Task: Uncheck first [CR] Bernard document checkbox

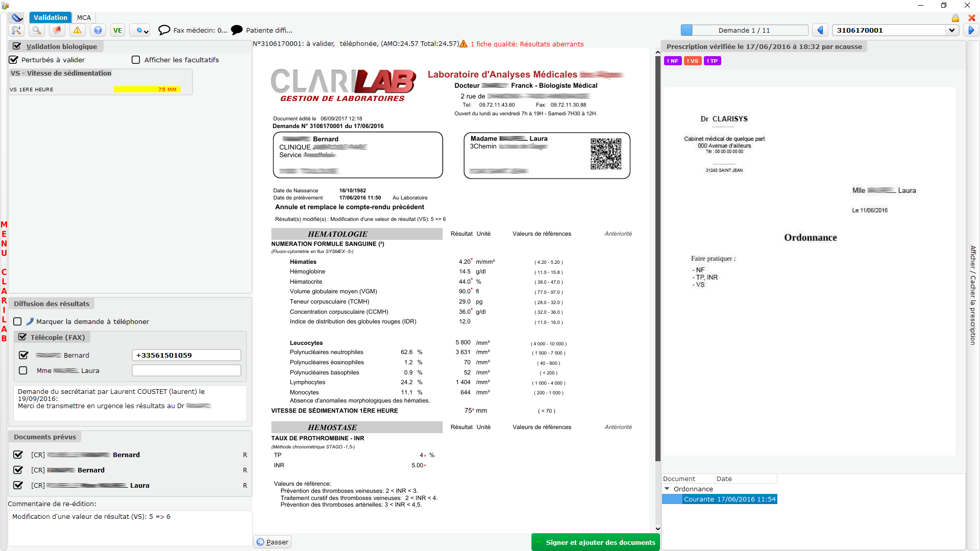Action: click(18, 455)
